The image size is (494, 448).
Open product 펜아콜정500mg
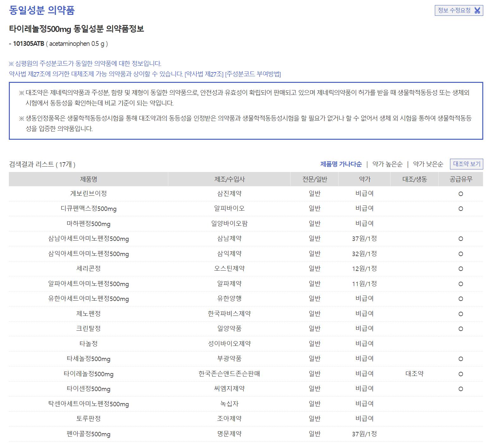click(89, 434)
